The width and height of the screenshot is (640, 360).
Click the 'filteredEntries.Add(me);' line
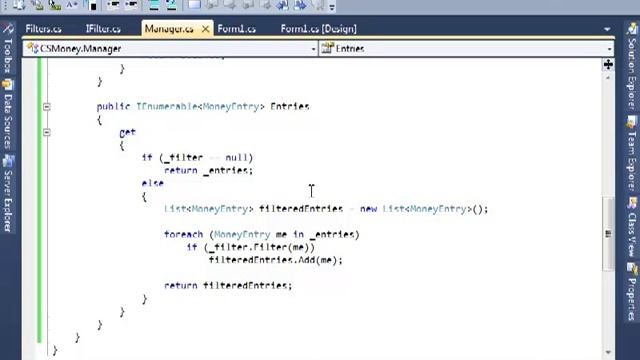276,260
